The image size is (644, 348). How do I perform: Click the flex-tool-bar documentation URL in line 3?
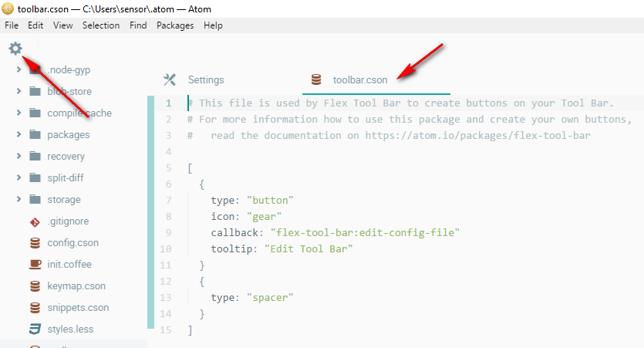[477, 136]
